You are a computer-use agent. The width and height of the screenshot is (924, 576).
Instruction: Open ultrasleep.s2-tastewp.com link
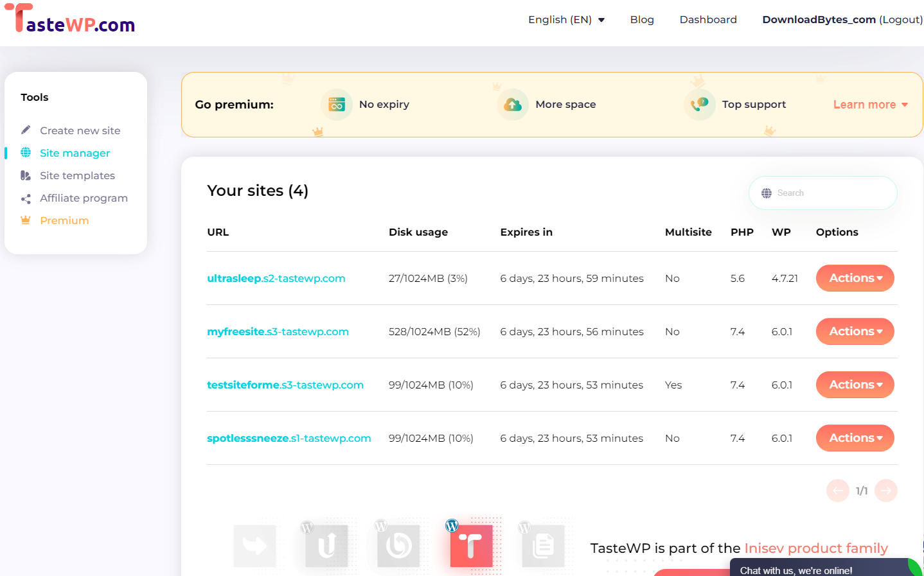tap(276, 278)
